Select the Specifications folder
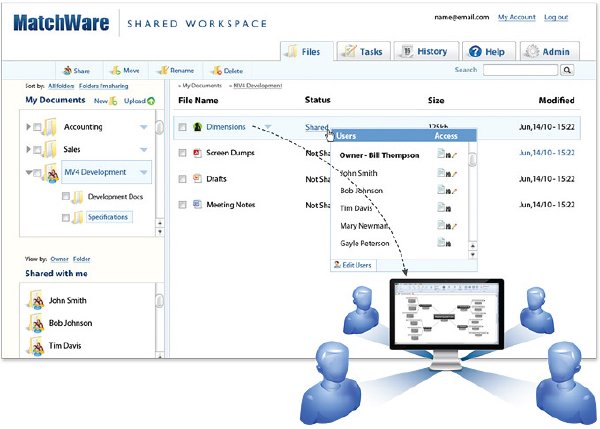Viewport: 600px width, 429px height. point(108,217)
